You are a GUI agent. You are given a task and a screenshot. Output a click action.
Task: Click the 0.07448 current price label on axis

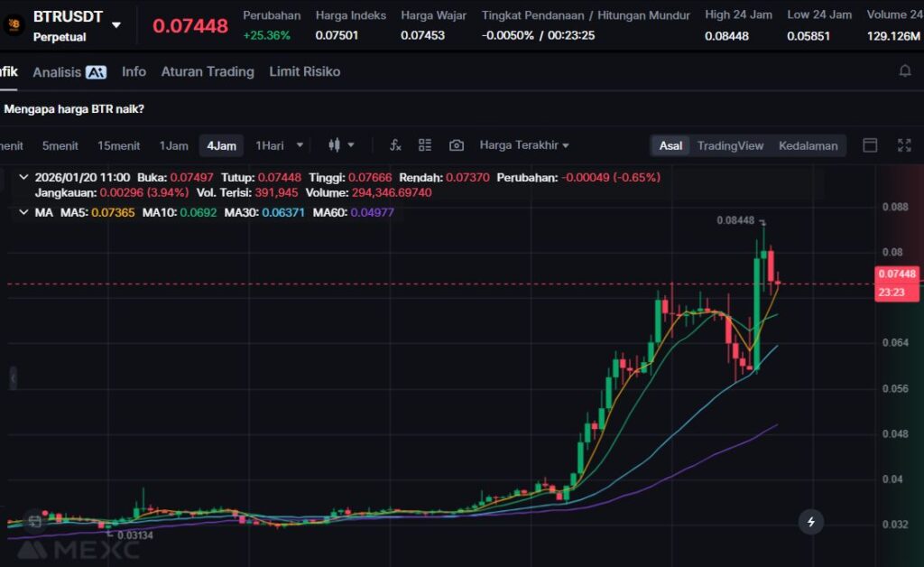tap(895, 274)
